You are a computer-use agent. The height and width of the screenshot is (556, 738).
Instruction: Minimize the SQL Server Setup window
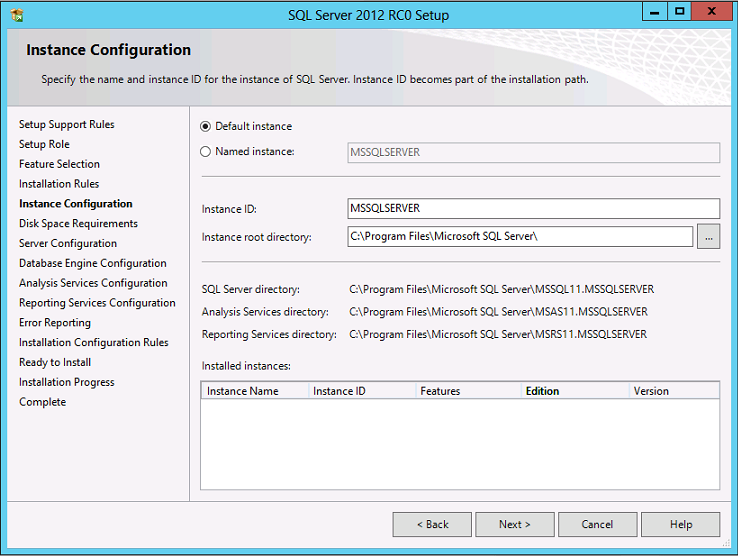655,12
